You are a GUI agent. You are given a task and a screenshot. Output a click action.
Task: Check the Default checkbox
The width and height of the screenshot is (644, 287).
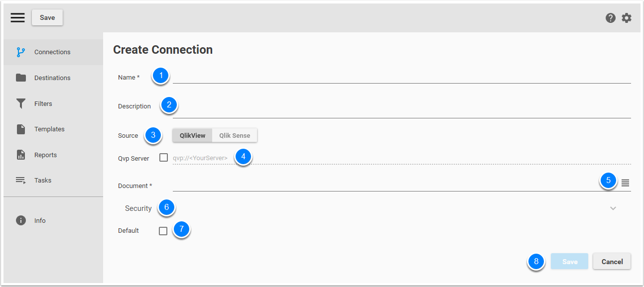[163, 230]
